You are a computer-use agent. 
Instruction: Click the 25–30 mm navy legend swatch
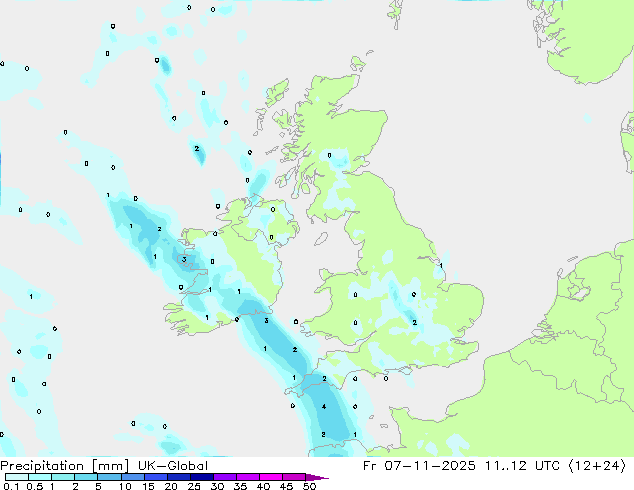(x=201, y=477)
